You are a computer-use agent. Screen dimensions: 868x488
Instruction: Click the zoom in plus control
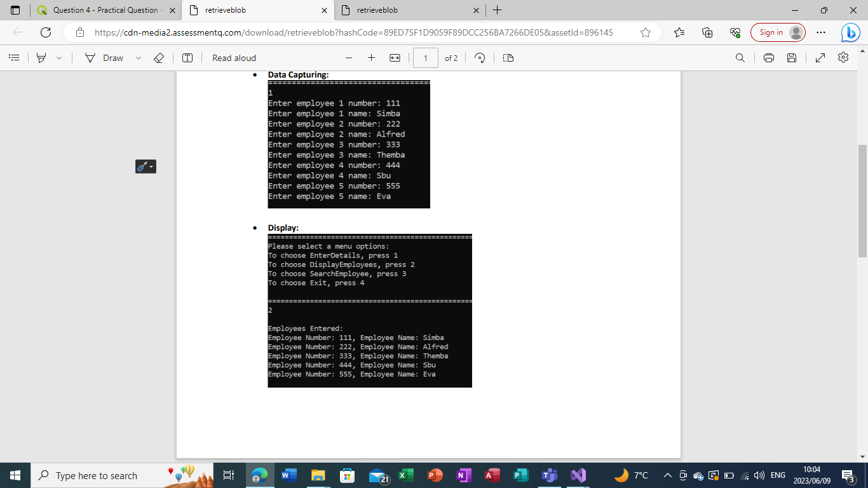(371, 58)
